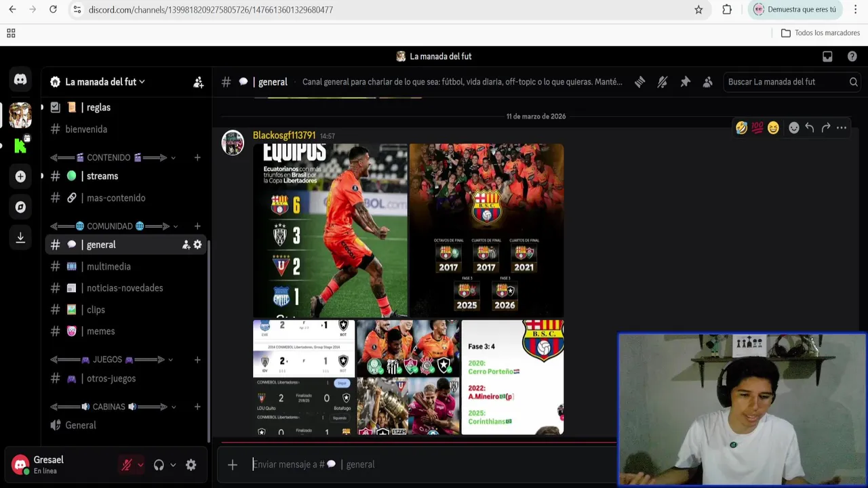Open Discord direct messages home icon
Screen dimensions: 868x488
pyautogui.click(x=20, y=80)
